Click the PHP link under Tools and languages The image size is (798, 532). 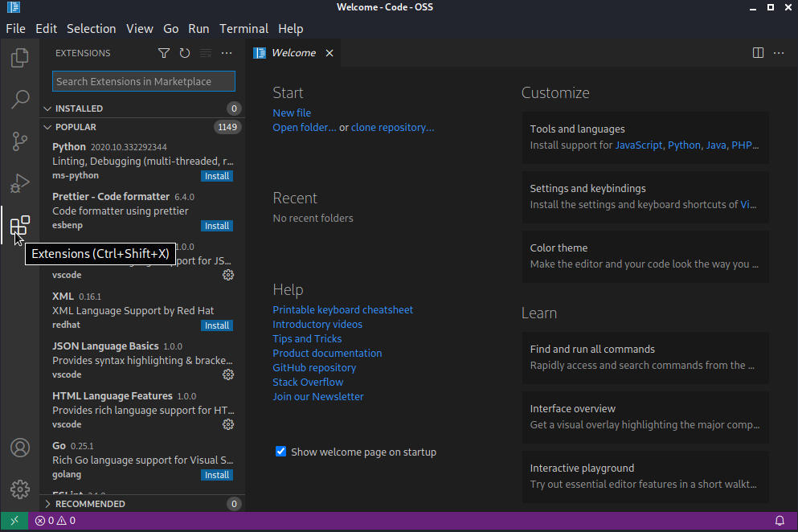(742, 145)
